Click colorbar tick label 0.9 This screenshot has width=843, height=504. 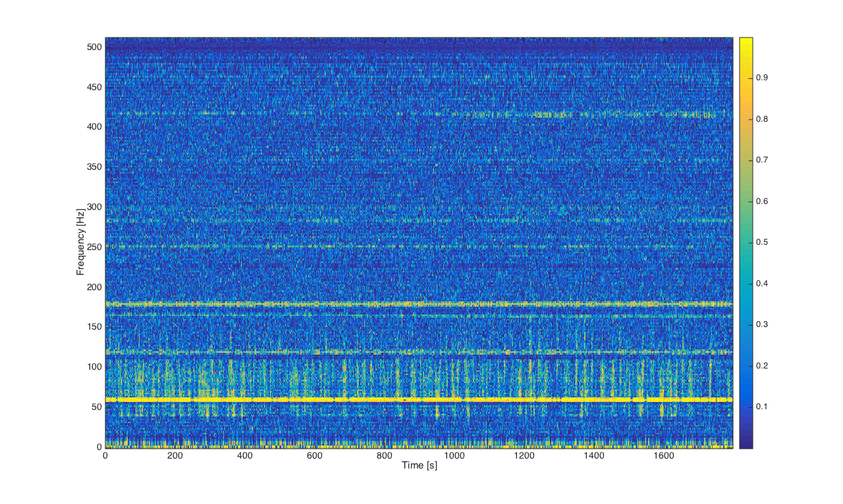pyautogui.click(x=763, y=78)
